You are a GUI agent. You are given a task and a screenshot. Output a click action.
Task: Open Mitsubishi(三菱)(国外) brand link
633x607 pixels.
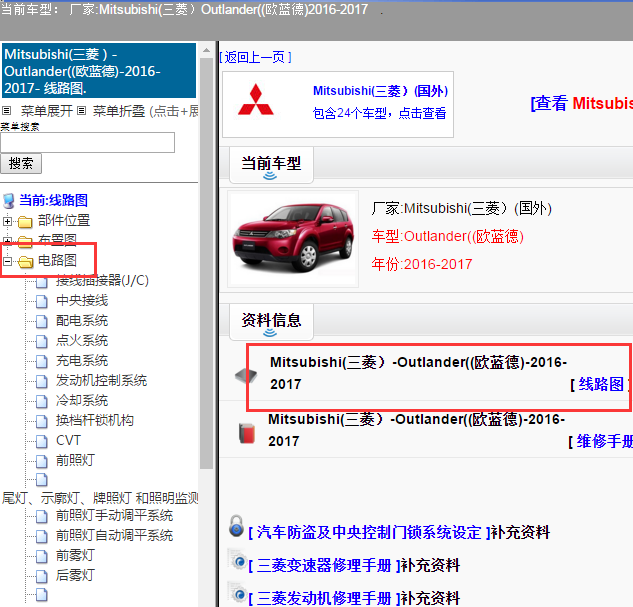[x=380, y=91]
